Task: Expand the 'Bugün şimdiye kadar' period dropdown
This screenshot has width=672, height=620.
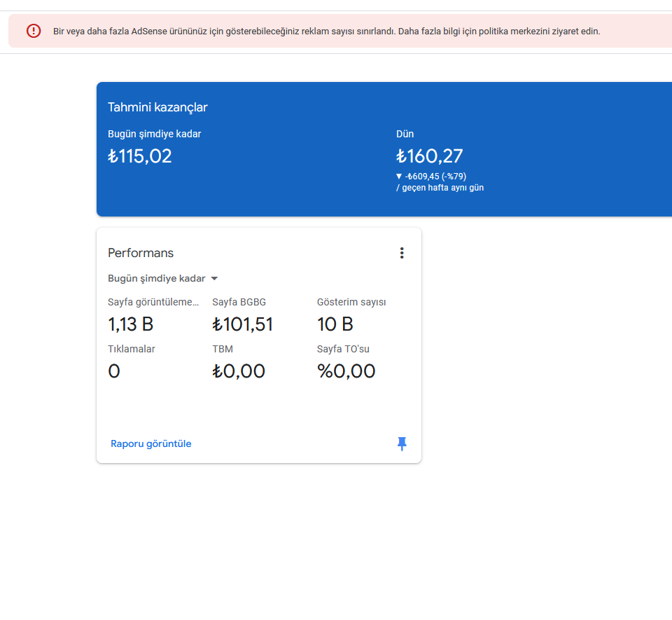Action: 163,278
